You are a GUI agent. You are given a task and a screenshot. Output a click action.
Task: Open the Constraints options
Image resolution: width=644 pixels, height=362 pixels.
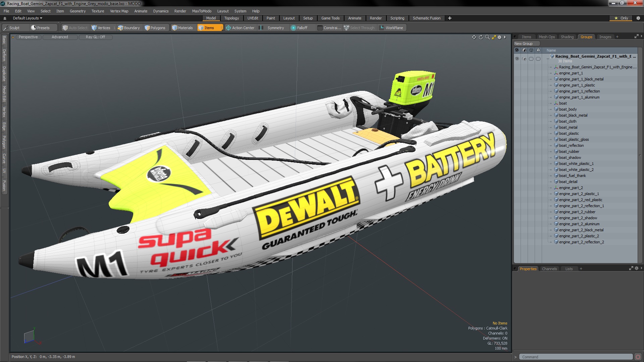[329, 28]
